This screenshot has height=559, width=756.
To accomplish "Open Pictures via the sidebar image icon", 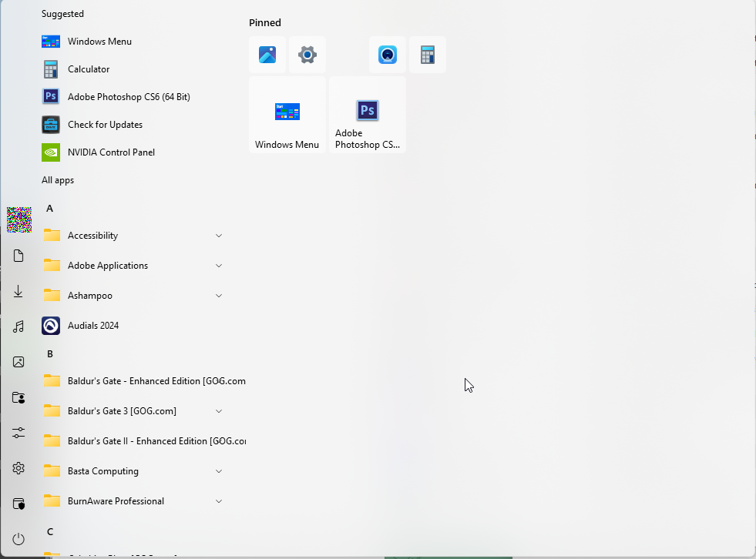I will click(x=18, y=362).
